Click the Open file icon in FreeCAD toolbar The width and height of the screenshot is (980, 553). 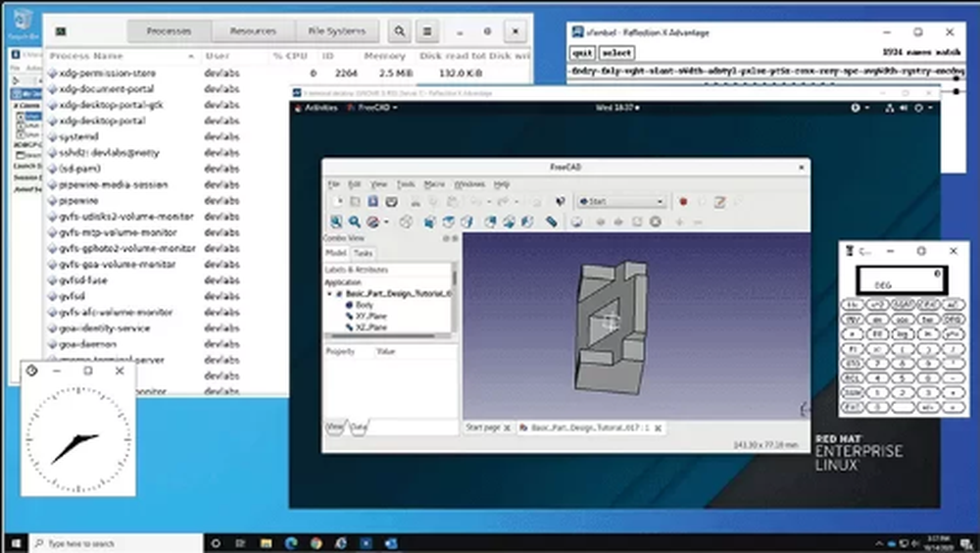(355, 201)
